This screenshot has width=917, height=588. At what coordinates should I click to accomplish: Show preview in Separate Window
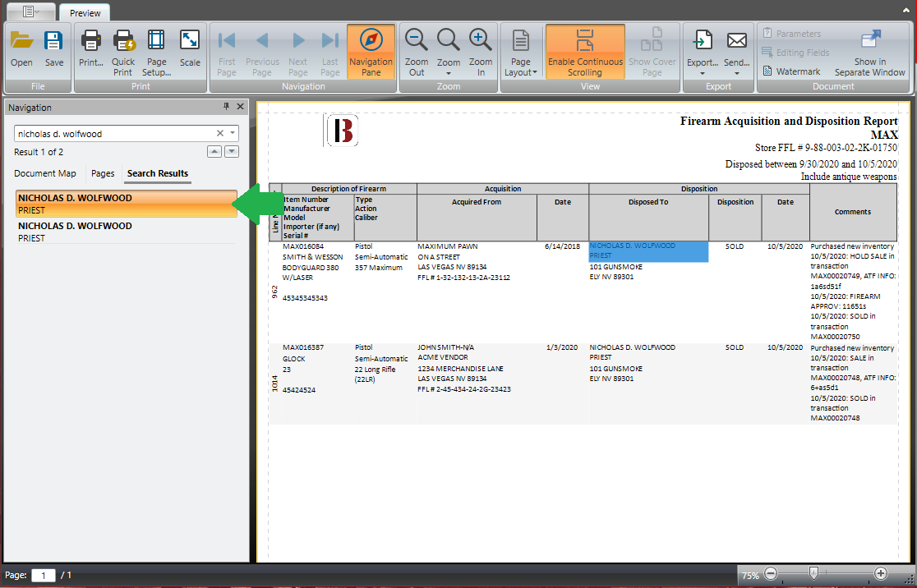click(869, 52)
